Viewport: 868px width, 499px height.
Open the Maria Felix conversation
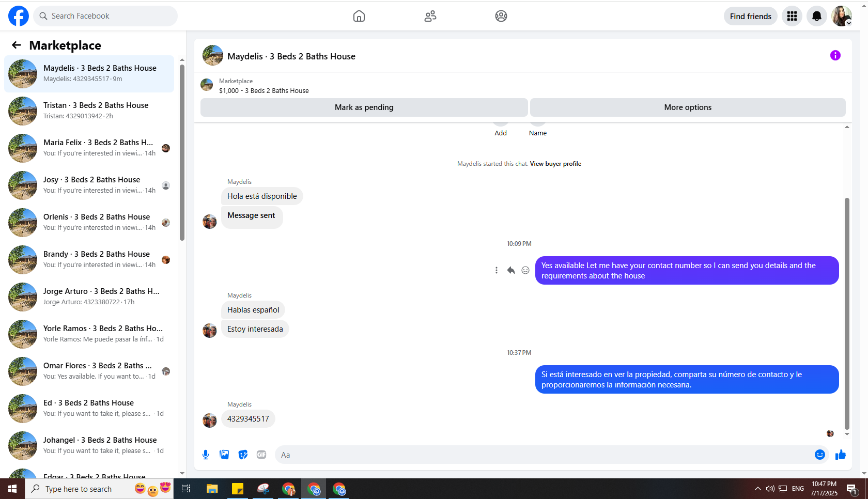[x=89, y=148]
